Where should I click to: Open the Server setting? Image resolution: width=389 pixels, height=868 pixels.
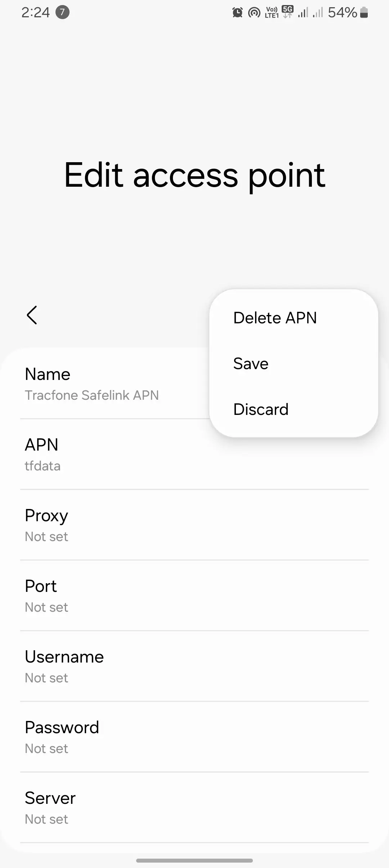point(194,807)
